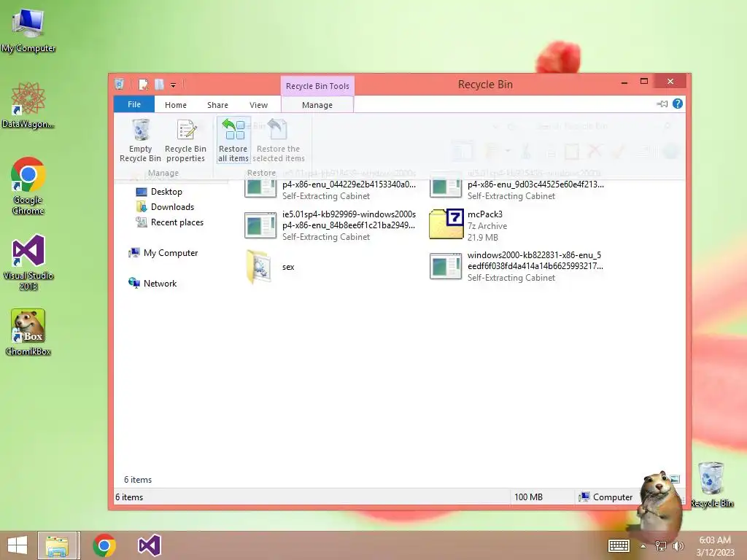Screen dimensions: 747x560
Task: Click Computer in the status bar
Action: [x=605, y=497]
